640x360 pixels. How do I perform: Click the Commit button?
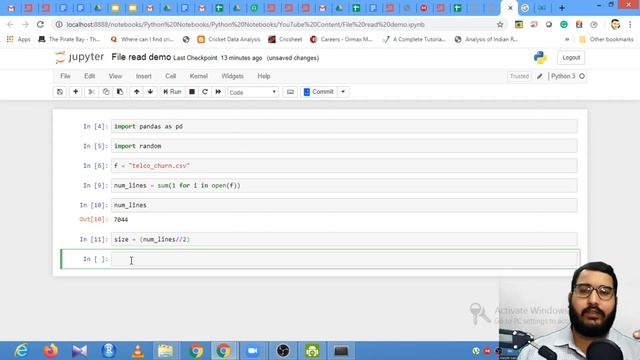click(x=319, y=92)
